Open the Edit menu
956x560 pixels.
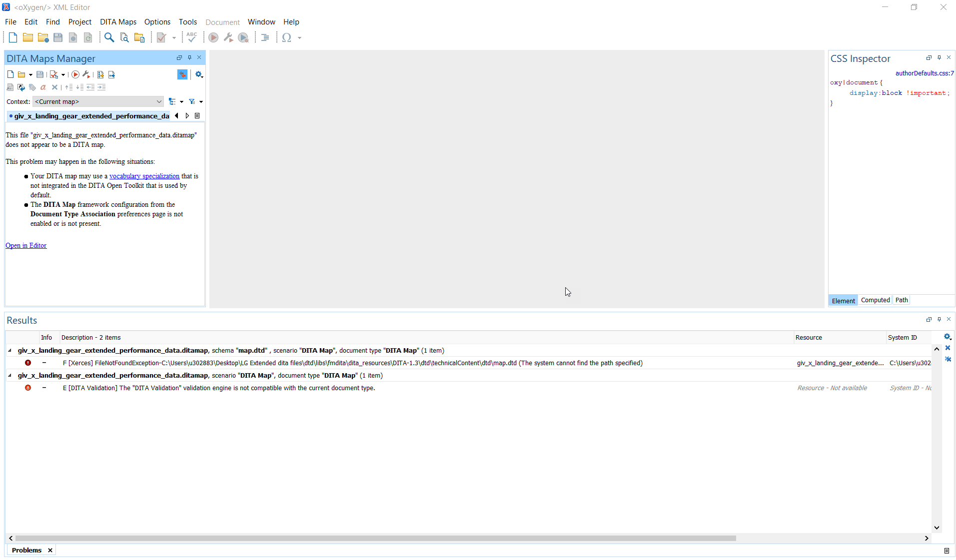(x=31, y=22)
